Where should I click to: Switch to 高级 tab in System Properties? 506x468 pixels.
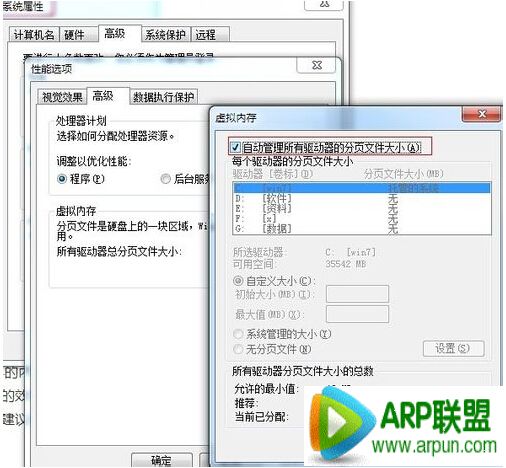click(120, 33)
